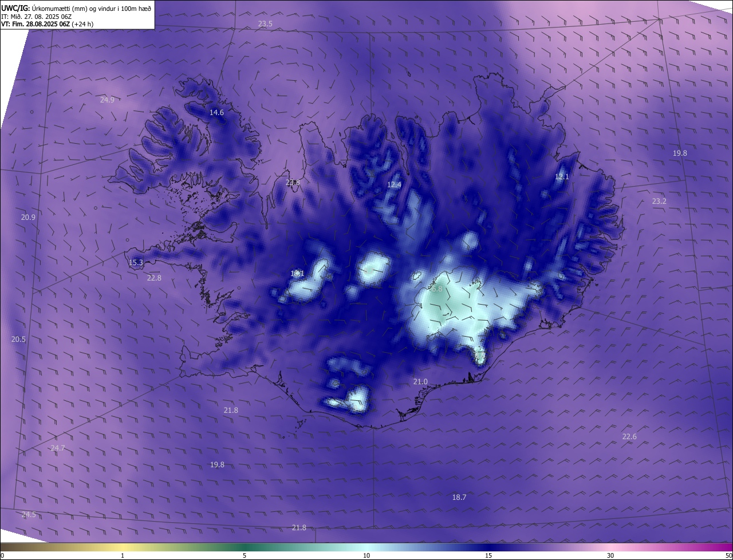Click the 24.7 value on the map
The width and height of the screenshot is (733, 560).
click(x=58, y=448)
